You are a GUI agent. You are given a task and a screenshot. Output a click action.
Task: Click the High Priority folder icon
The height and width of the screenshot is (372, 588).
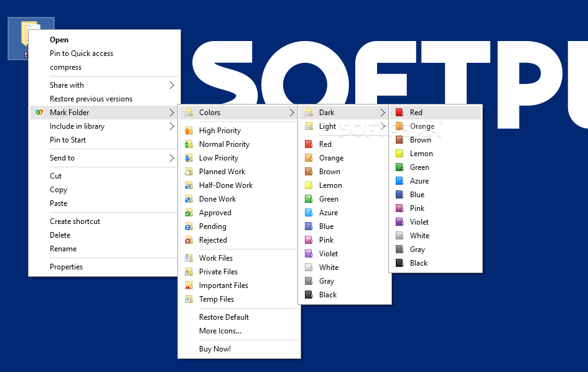(188, 131)
